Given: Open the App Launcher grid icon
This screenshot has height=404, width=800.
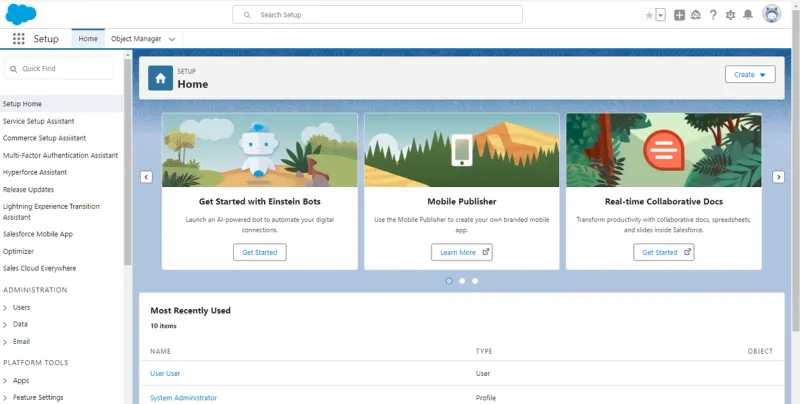Looking at the screenshot, I should coord(18,39).
